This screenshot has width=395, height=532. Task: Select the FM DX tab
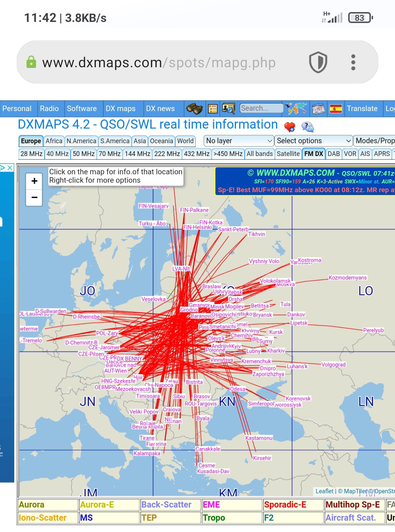click(x=314, y=154)
